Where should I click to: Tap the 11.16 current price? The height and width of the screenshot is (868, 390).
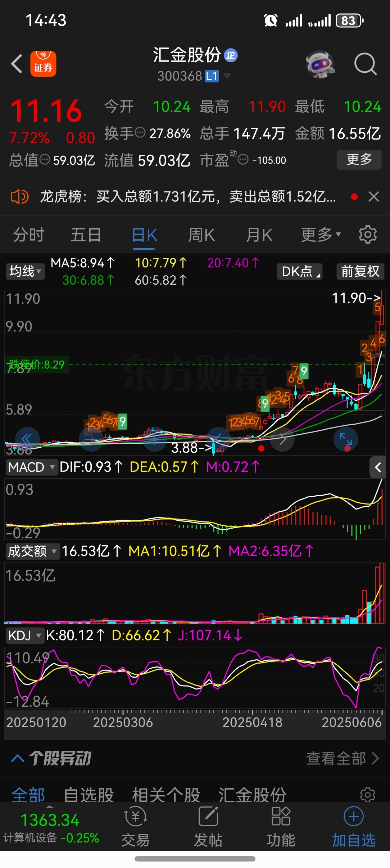click(46, 110)
